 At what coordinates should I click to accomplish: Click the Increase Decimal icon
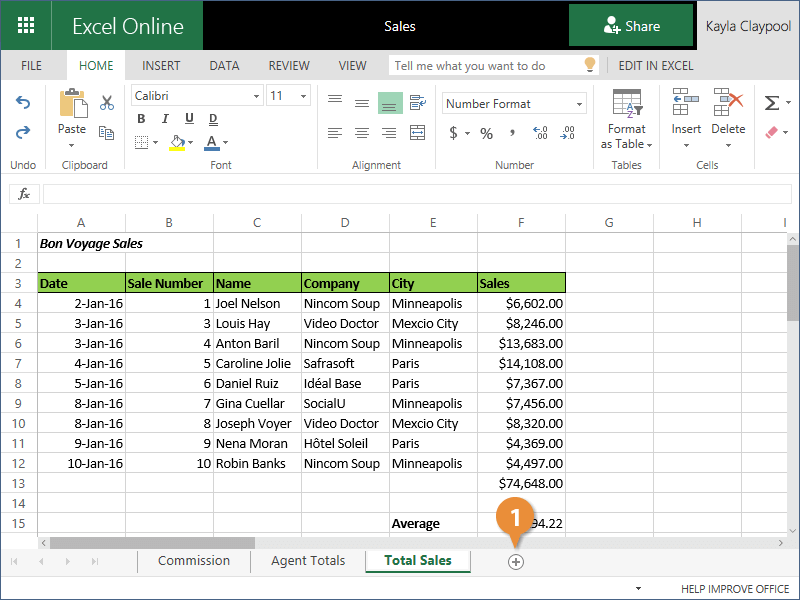click(541, 133)
